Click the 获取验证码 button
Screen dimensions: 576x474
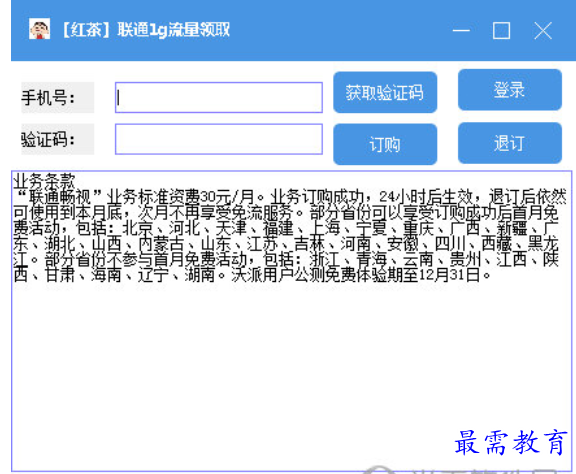tap(385, 92)
